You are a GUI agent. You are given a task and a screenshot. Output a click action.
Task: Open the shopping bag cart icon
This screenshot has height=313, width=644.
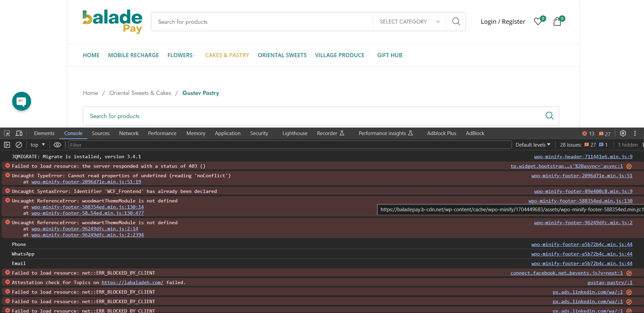[557, 21]
